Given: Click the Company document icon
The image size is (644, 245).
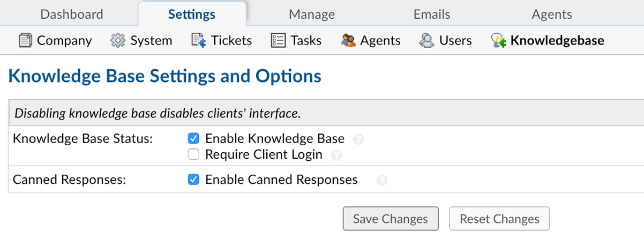Looking at the screenshot, I should 25,40.
